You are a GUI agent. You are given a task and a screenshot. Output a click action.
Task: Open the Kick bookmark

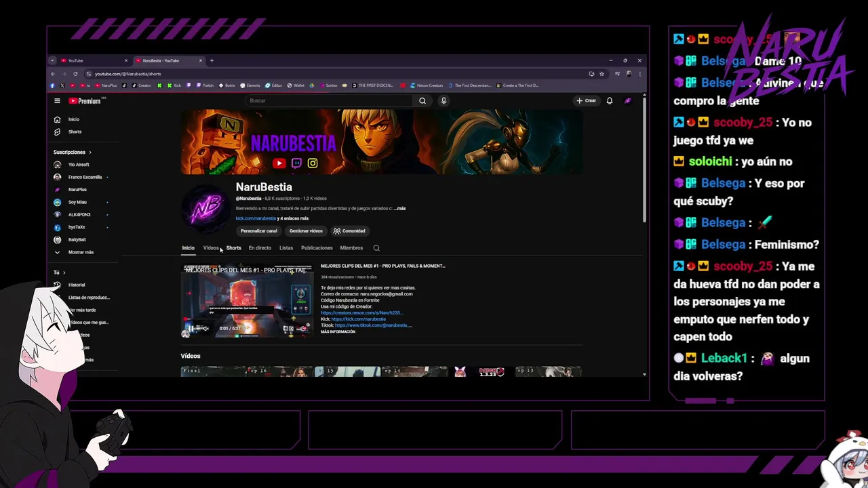point(175,85)
